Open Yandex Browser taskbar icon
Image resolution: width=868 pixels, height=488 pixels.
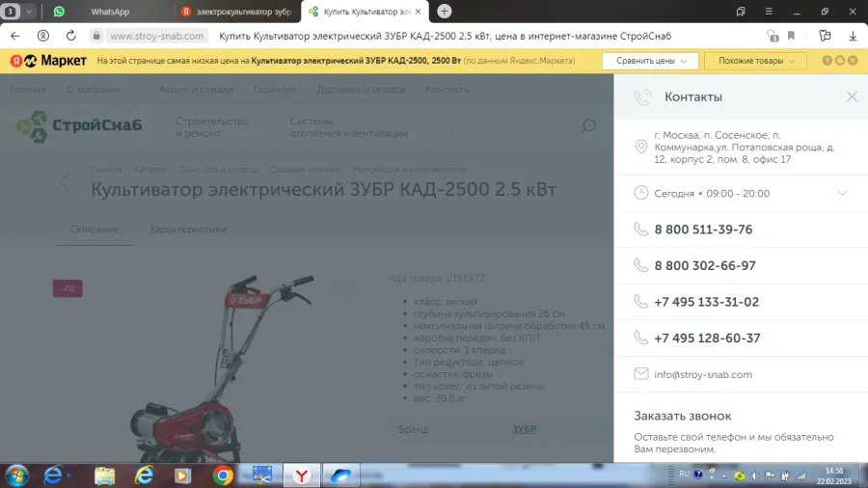302,475
